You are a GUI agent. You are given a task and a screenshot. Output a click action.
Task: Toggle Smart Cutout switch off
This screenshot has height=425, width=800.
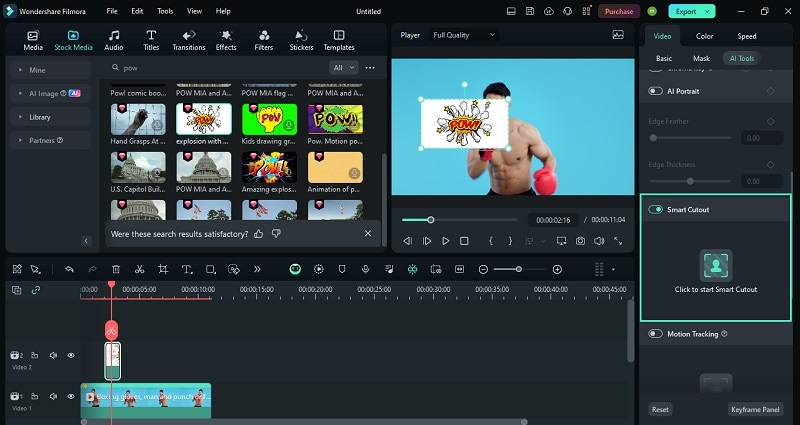pyautogui.click(x=655, y=209)
